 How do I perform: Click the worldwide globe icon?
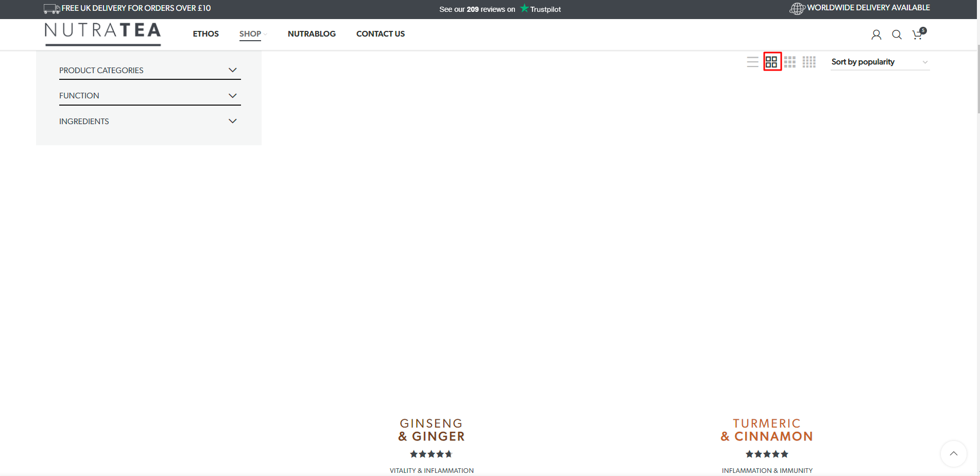tap(797, 8)
